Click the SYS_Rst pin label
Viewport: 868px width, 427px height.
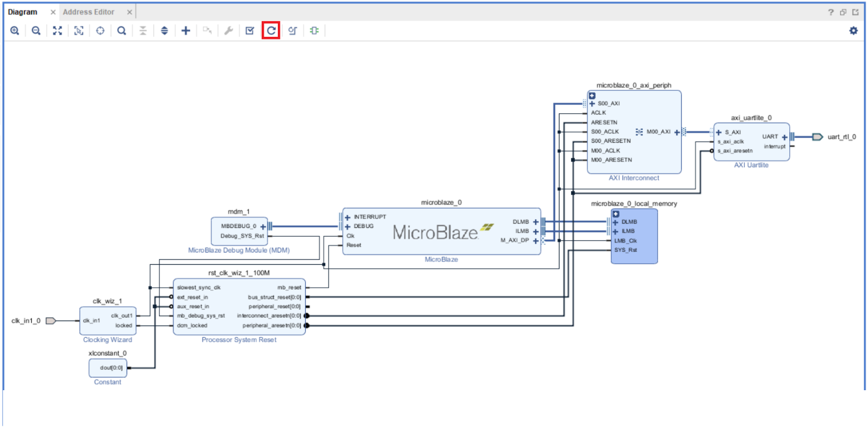[625, 250]
